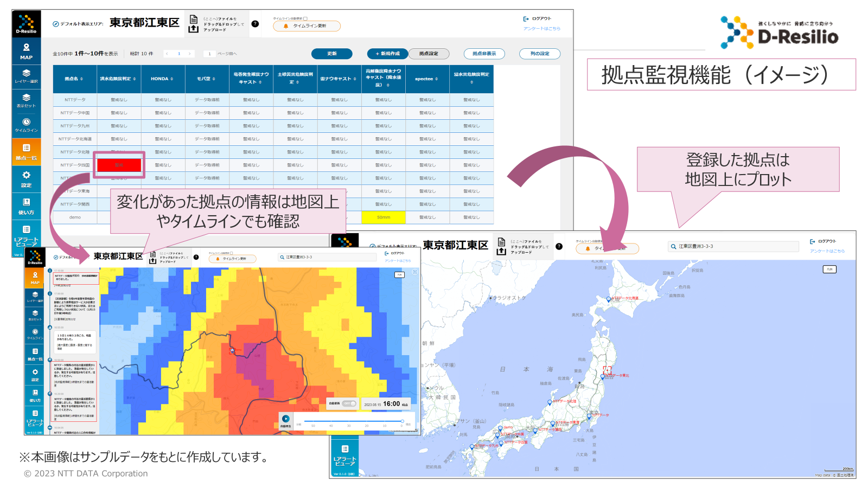The height and width of the screenshot is (488, 868).
Task: Click the 凡例 legend button on the rainfall map
Action: coord(399,275)
